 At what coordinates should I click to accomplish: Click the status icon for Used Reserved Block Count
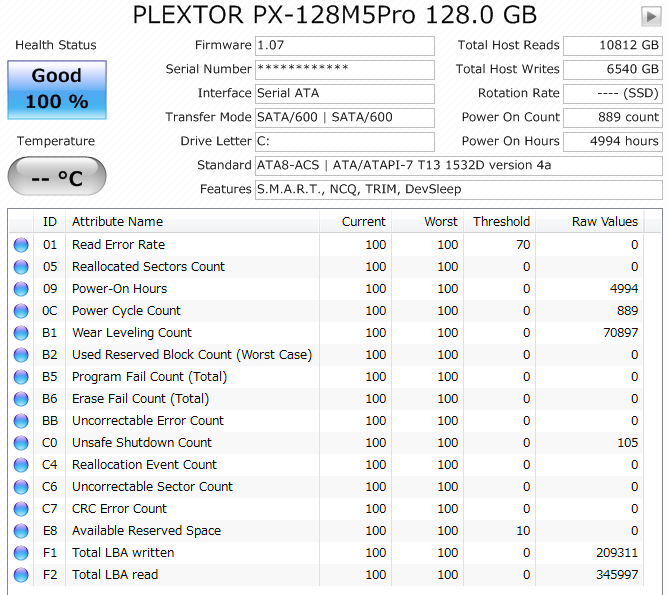(21, 355)
